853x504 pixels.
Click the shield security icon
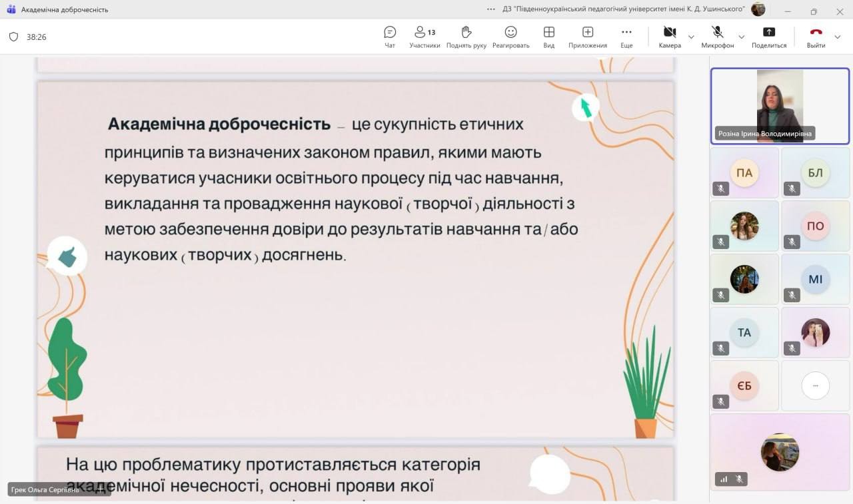tap(13, 37)
